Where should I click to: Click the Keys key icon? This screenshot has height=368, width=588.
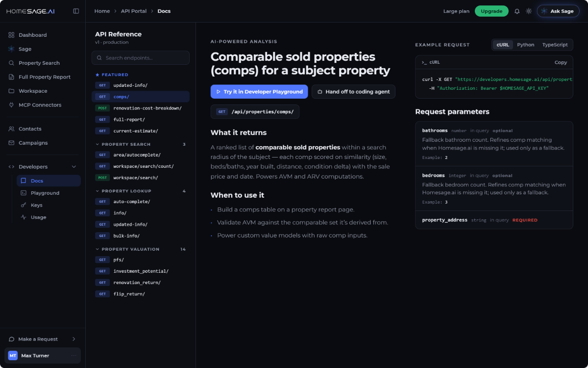[24, 205]
